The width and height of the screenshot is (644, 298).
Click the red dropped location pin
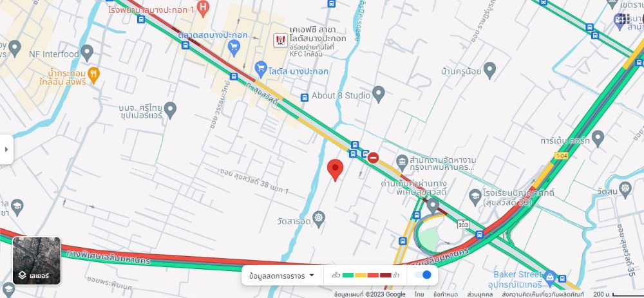click(x=335, y=170)
